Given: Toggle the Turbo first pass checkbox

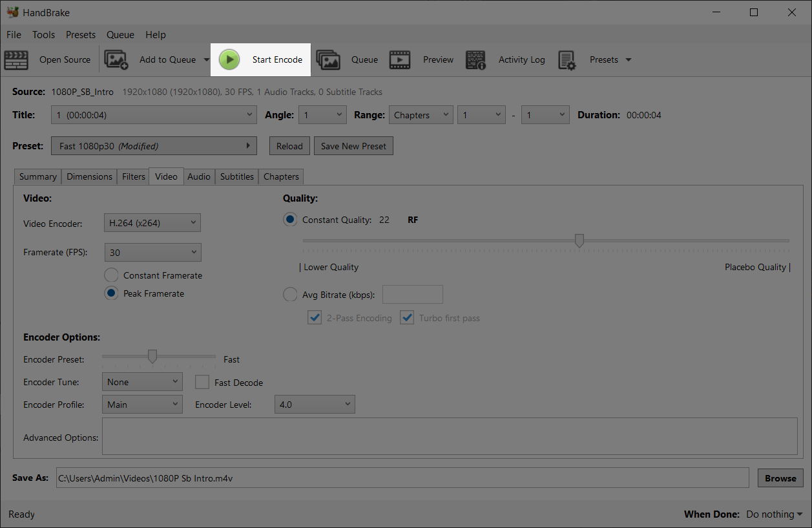Looking at the screenshot, I should point(407,318).
